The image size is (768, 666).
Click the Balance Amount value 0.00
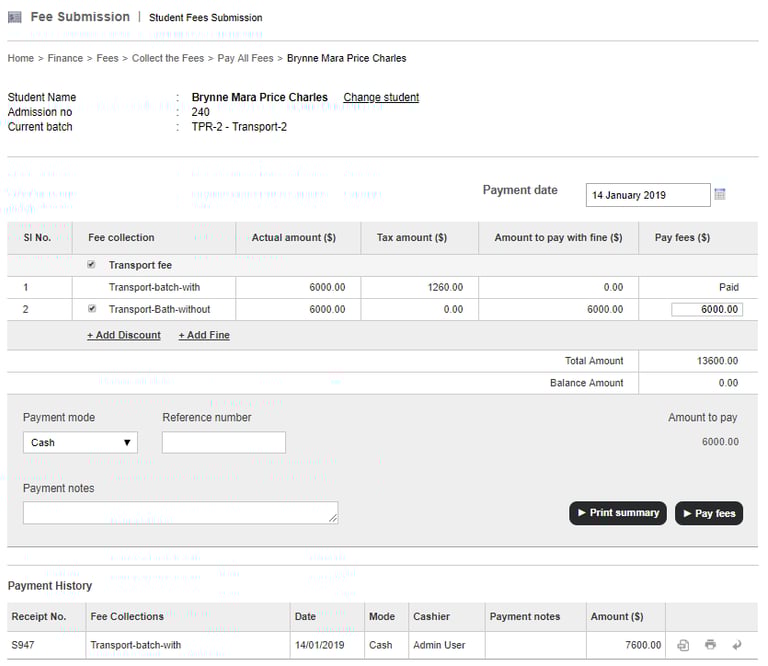click(728, 383)
